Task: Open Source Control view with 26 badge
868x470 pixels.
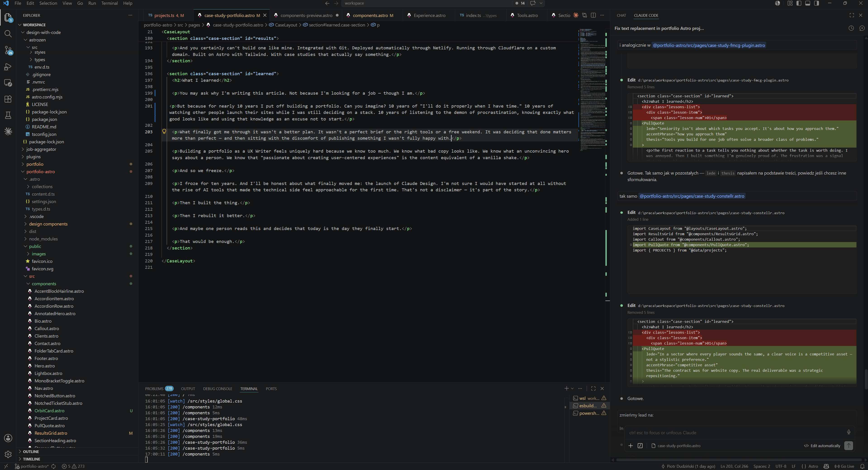Action: click(8, 50)
